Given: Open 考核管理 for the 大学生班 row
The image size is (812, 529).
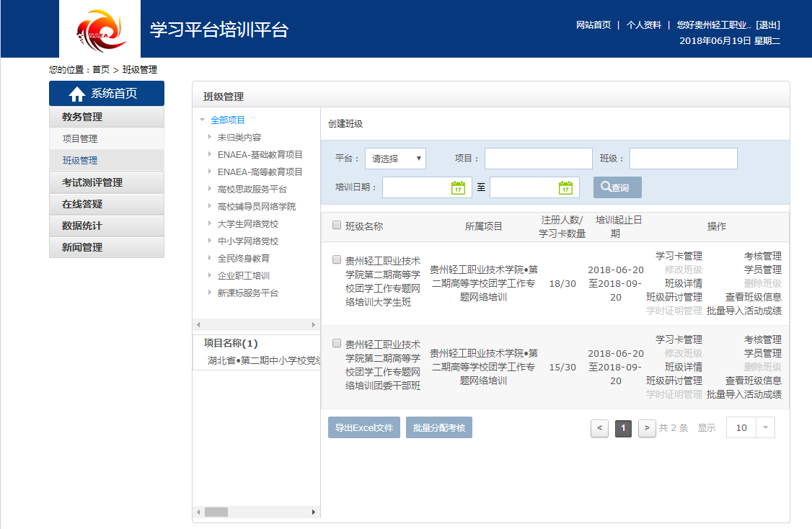Looking at the screenshot, I should tap(763, 257).
